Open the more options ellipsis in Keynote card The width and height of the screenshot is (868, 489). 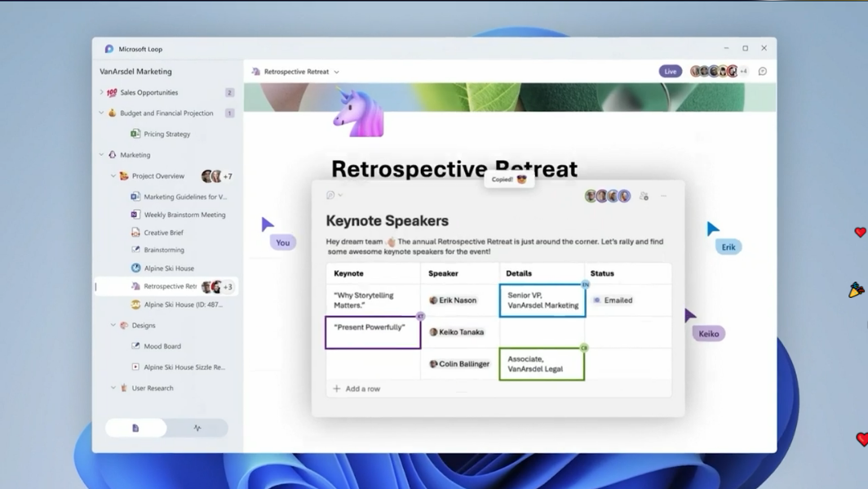coord(664,196)
